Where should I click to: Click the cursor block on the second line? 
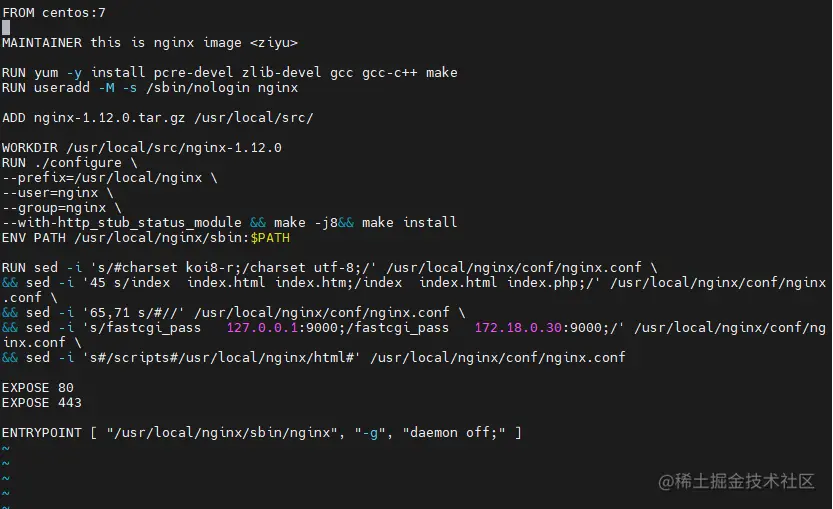coord(6,27)
